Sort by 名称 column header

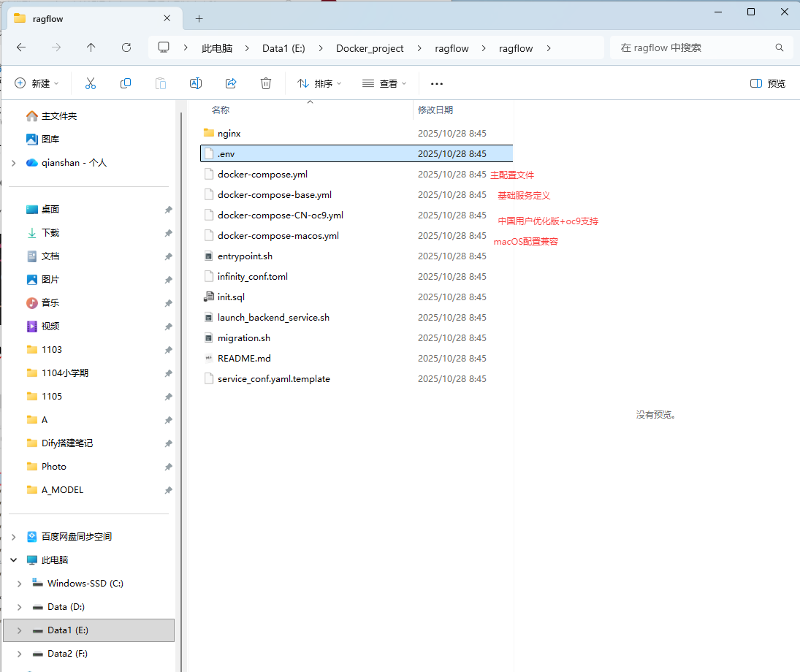(x=221, y=110)
